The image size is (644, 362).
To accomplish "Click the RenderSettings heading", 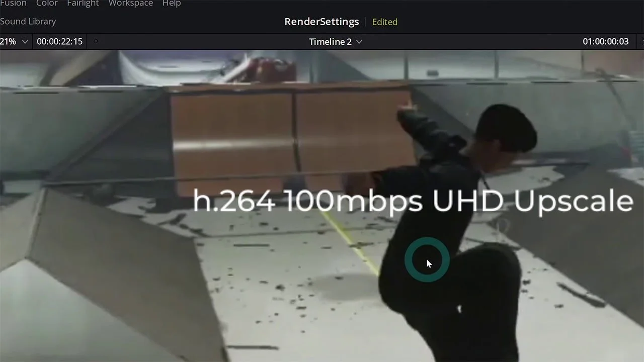I will coord(321,22).
